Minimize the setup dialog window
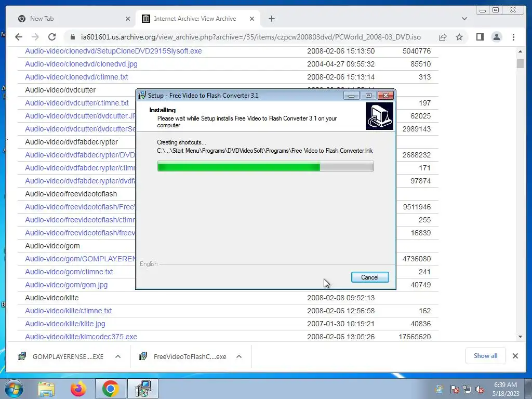Image resolution: width=532 pixels, height=399 pixels. (351, 96)
